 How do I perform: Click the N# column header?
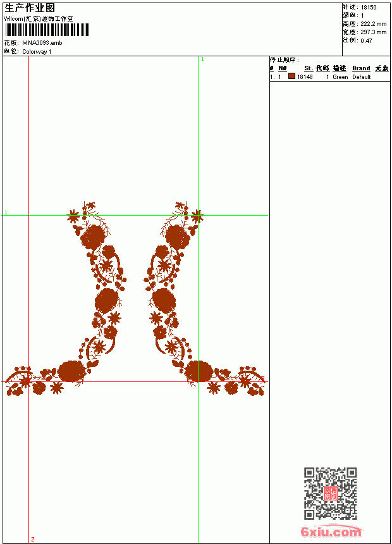(283, 68)
